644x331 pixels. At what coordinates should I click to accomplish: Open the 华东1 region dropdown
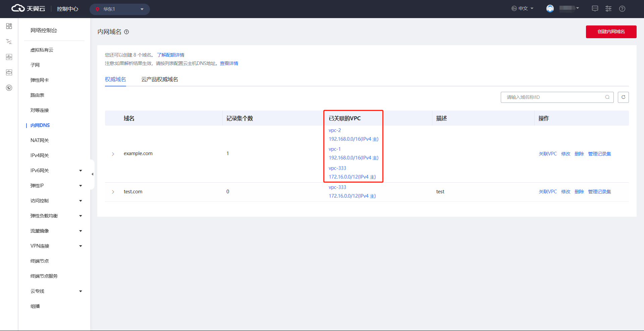(x=120, y=9)
